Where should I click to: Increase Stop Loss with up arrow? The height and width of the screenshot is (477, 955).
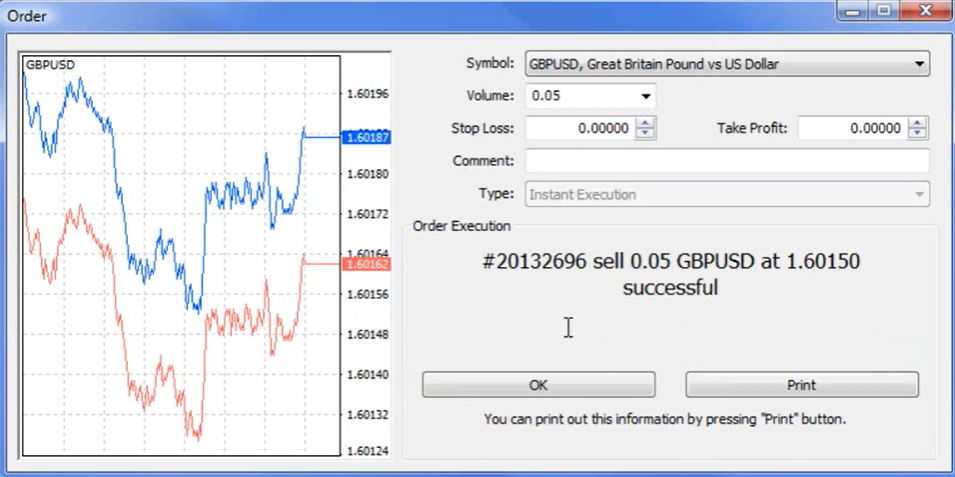[645, 123]
